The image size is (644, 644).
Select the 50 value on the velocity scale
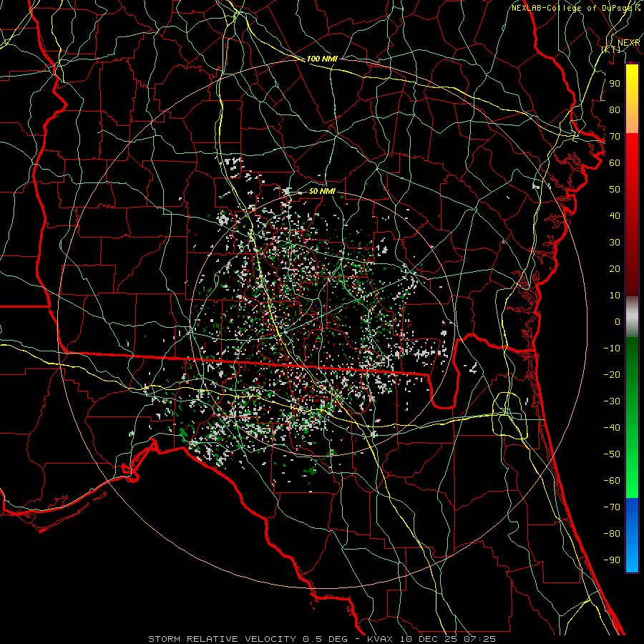click(615, 190)
